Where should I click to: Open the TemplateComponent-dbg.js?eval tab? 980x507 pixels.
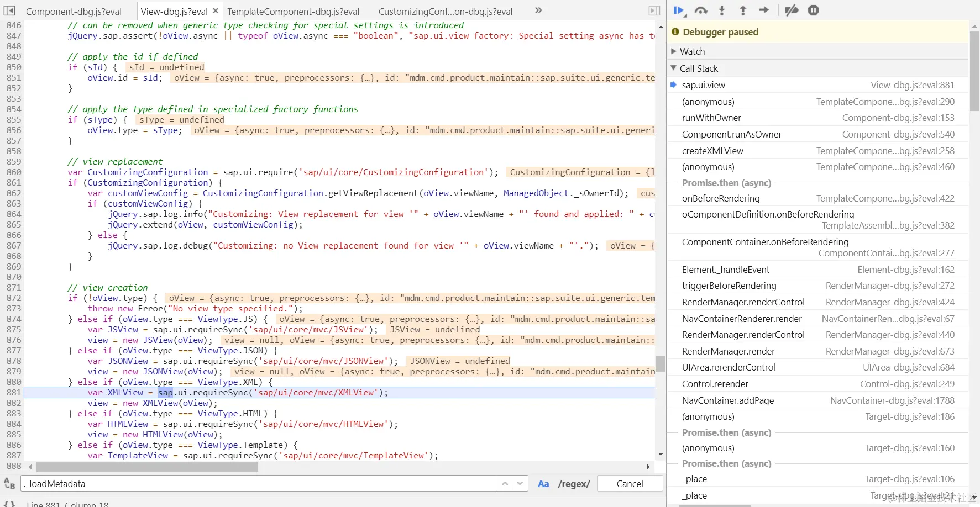(x=294, y=12)
